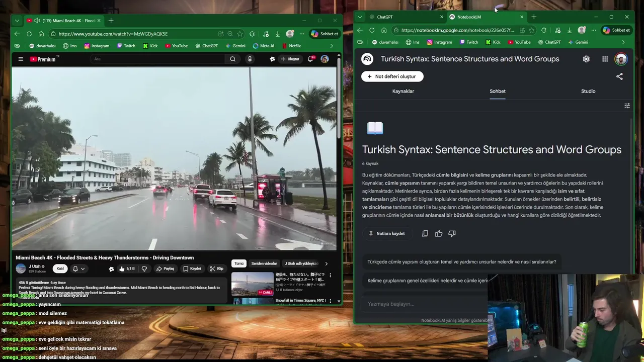Focus the YouTube Ara search field
644x362 pixels.
158,59
